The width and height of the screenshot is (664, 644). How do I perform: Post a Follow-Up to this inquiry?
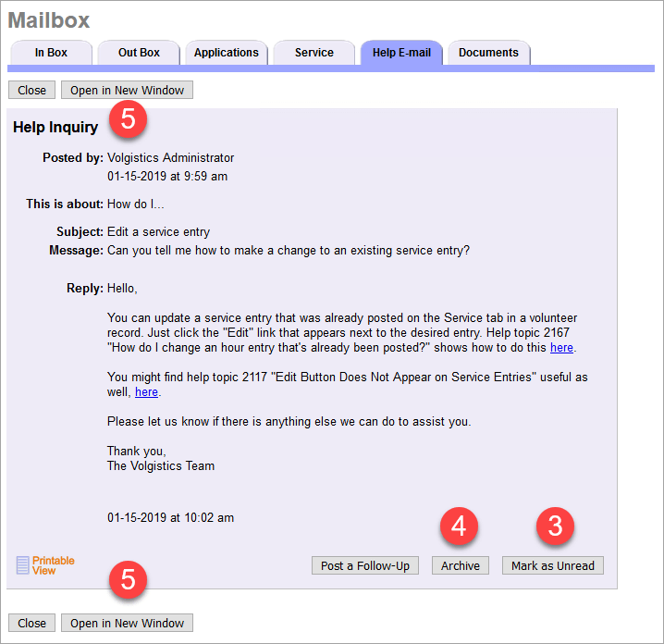click(x=364, y=565)
